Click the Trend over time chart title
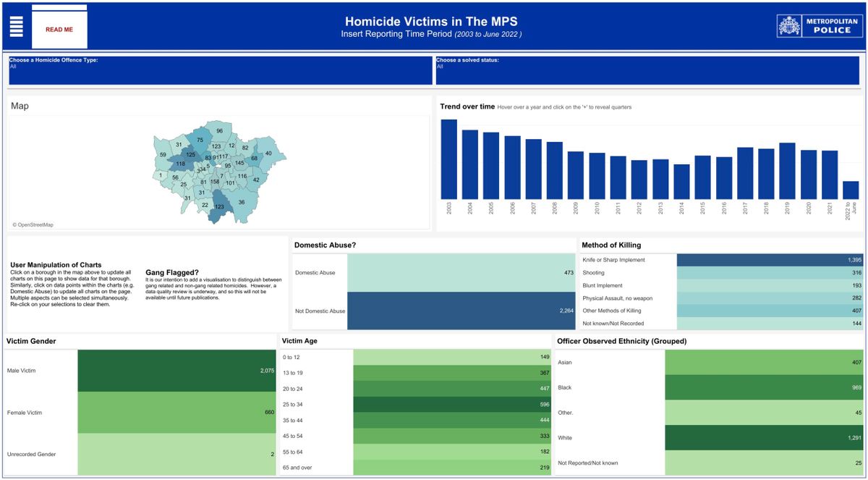Image resolution: width=868 pixels, height=480 pixels. point(467,106)
